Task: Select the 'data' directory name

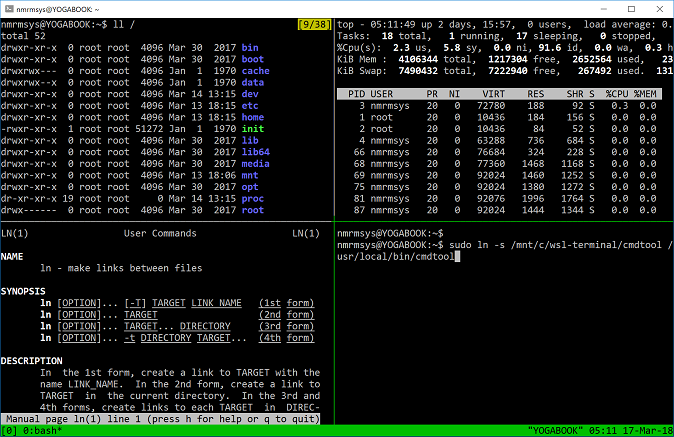Action: coord(253,83)
